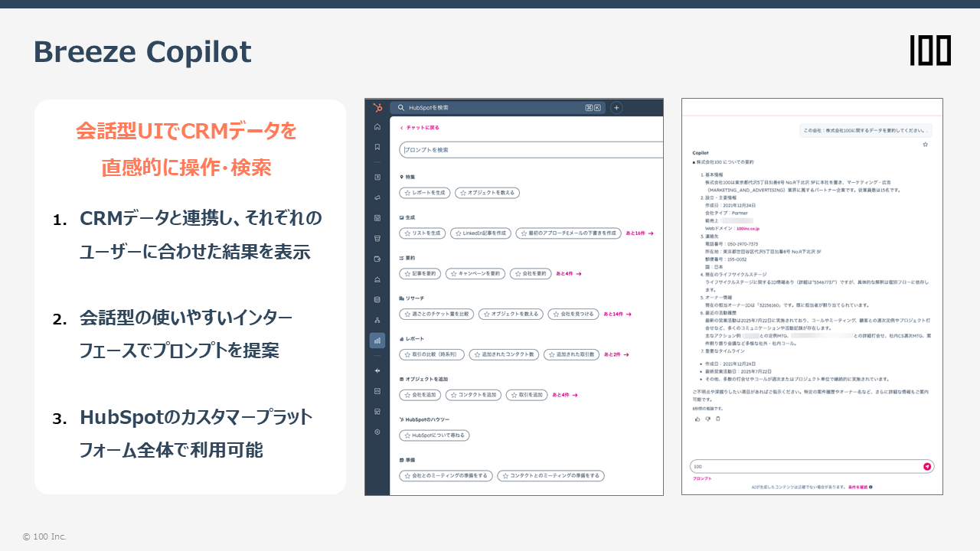Image resolution: width=980 pixels, height=551 pixels.
Task: Toggle star on 記事を要約 prompt
Action: [408, 273]
